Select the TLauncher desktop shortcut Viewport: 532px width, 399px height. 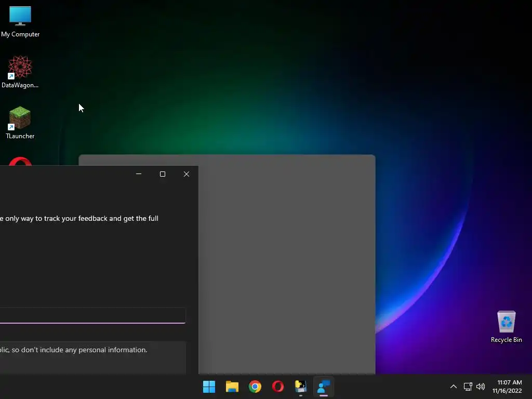(20, 123)
